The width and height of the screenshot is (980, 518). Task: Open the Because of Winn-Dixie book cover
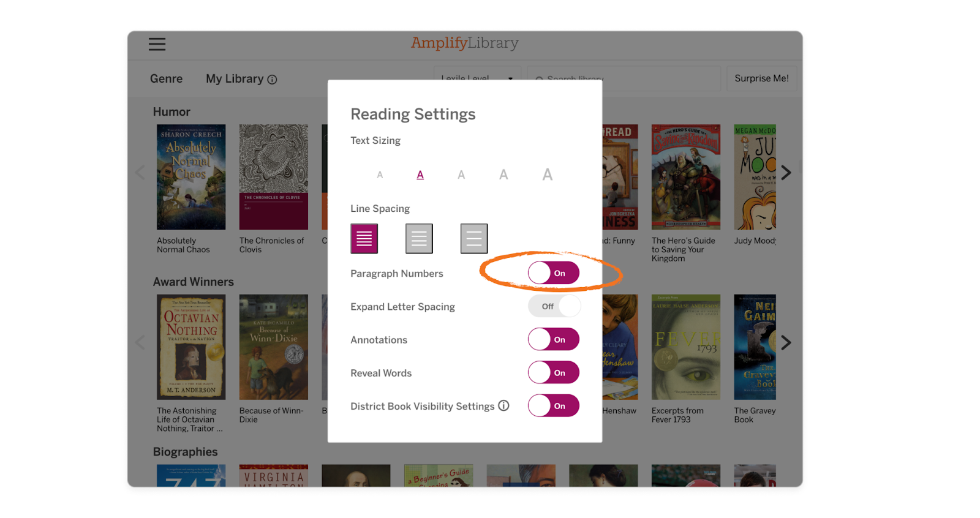coord(273,346)
